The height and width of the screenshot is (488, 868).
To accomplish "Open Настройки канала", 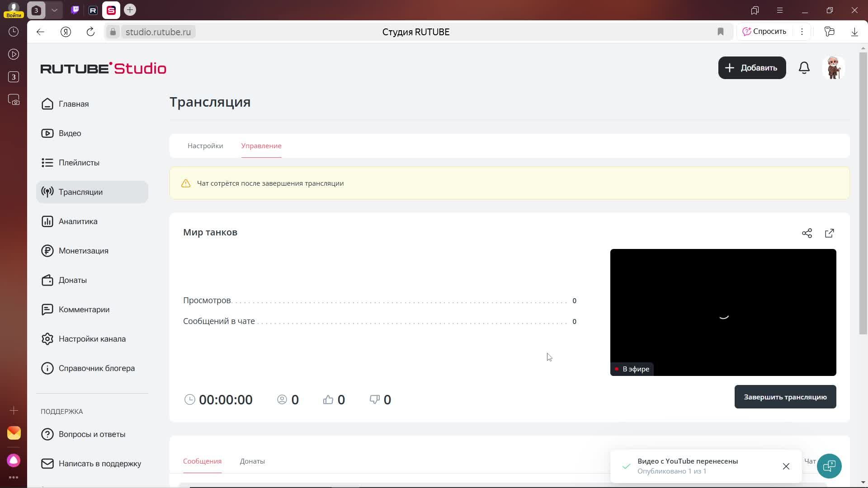I will [92, 338].
